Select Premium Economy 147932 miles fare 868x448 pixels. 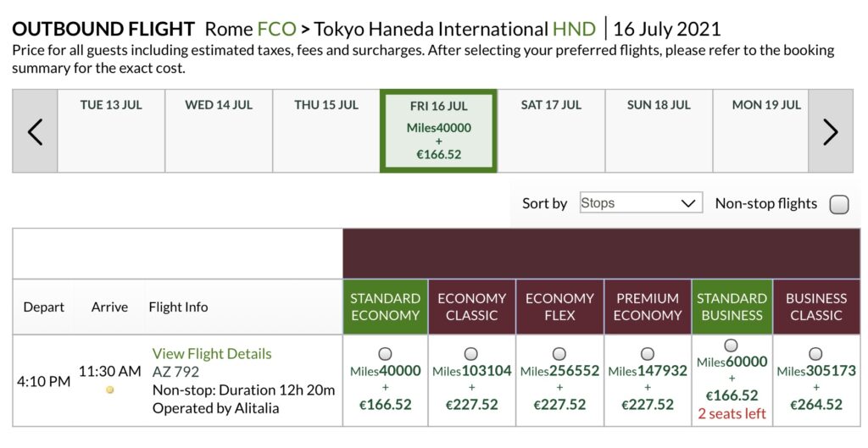pos(647,353)
